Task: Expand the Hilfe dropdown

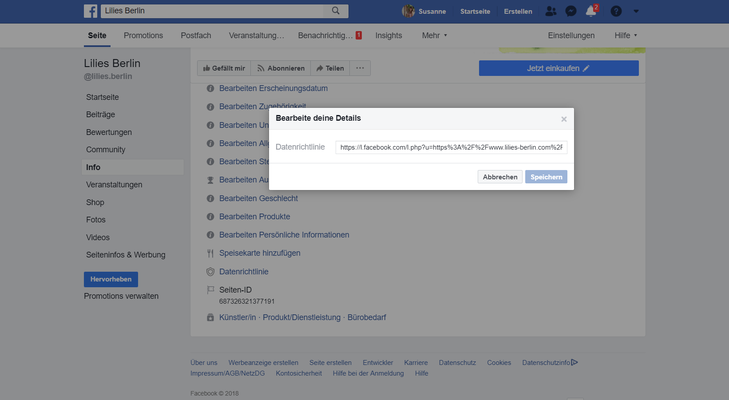Action: tap(625, 35)
